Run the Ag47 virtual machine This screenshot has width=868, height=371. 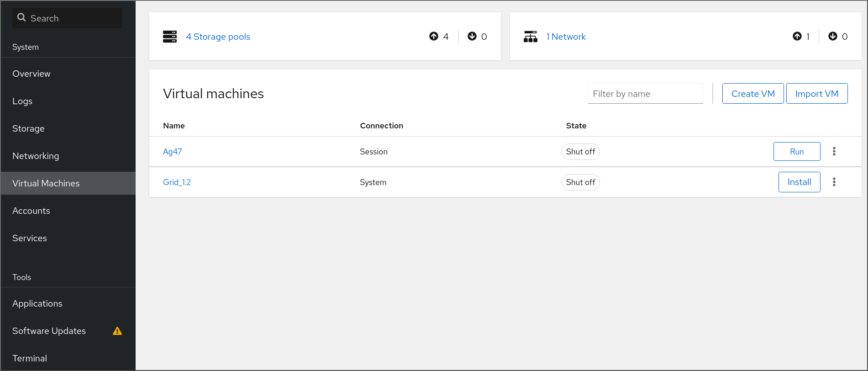point(796,152)
